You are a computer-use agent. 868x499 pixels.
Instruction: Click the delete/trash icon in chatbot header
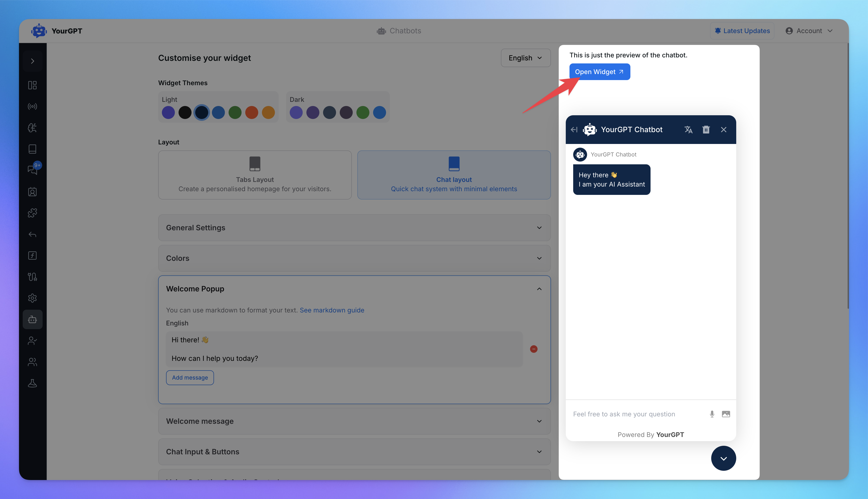(706, 129)
